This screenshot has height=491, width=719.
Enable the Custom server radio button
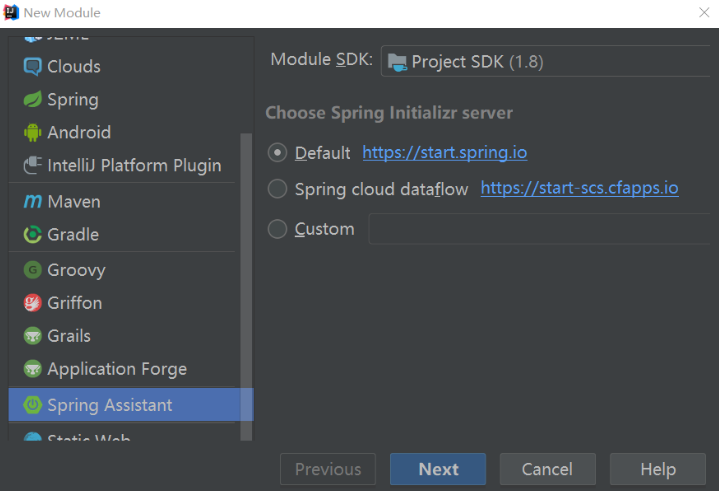point(277,229)
